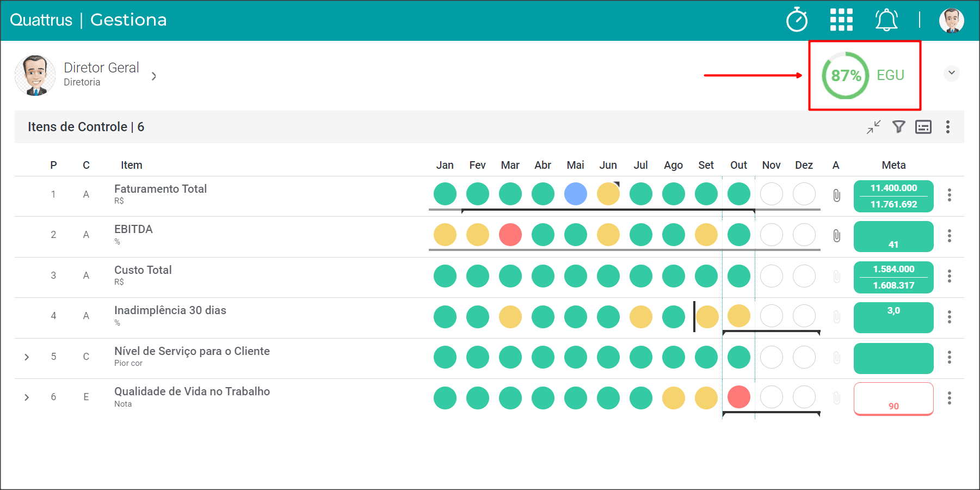Open row menu for Faturamento Total
The height and width of the screenshot is (490, 980).
click(950, 195)
